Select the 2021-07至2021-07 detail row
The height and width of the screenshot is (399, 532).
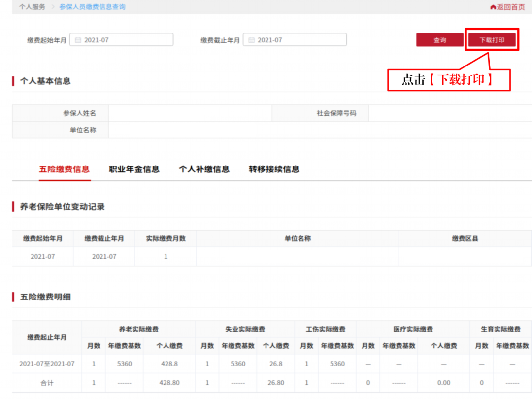click(46, 364)
